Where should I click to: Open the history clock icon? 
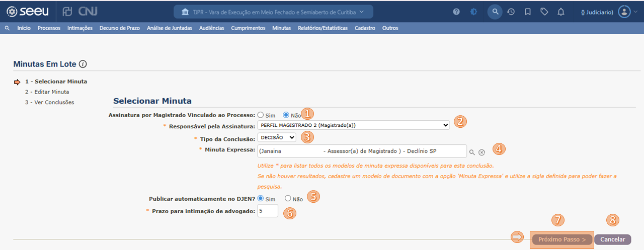pos(511,12)
